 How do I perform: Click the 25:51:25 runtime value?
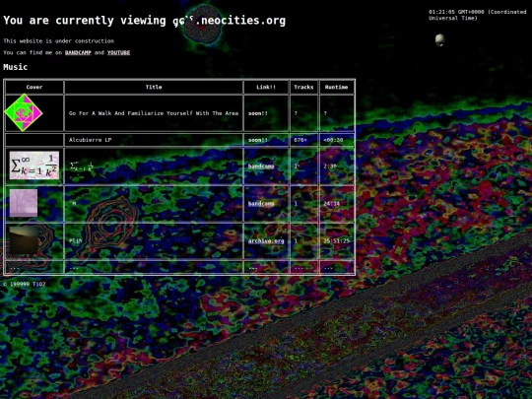click(337, 241)
